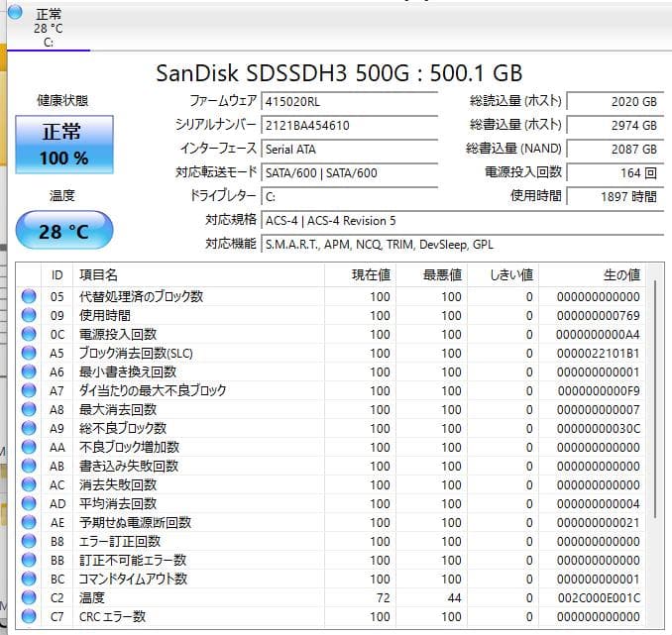The width and height of the screenshot is (672, 635).
Task: Select the CRC エラー数 row name
Action: pyautogui.click(x=112, y=616)
